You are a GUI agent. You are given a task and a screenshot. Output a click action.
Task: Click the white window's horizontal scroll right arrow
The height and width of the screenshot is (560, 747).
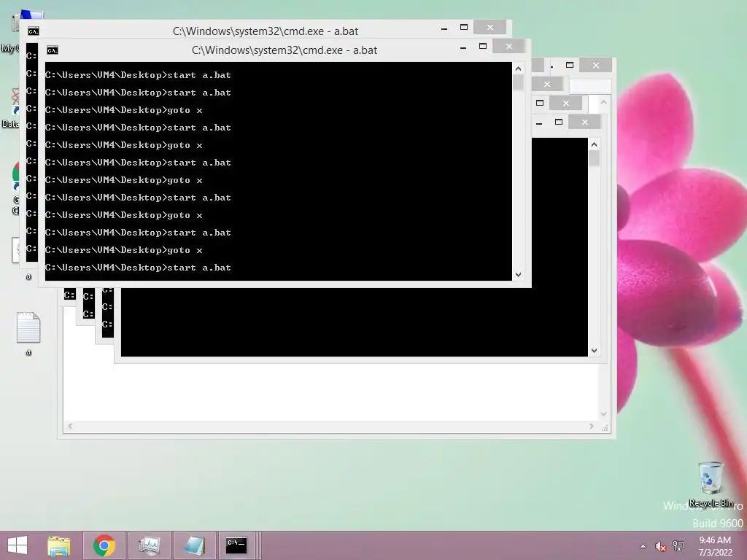592,426
